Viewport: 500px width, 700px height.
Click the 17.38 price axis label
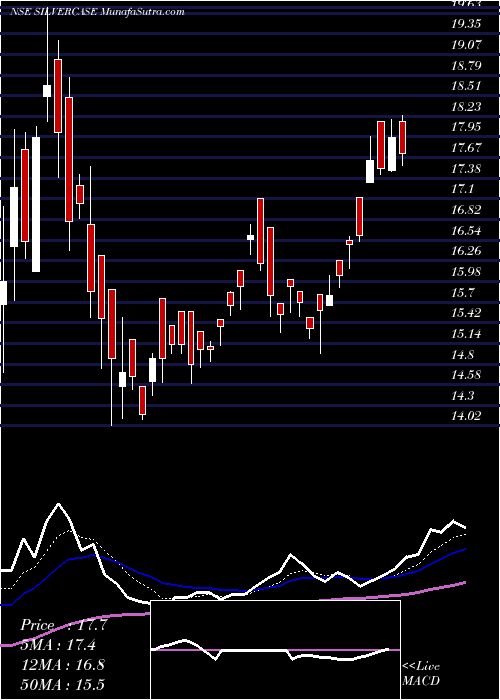466,169
